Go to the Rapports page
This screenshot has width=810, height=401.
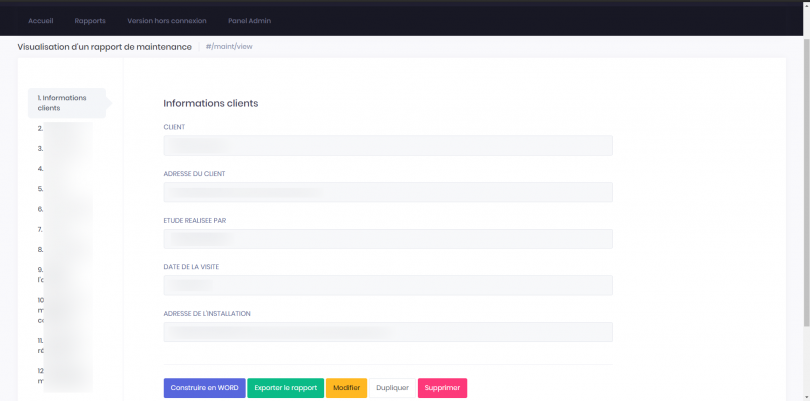90,20
